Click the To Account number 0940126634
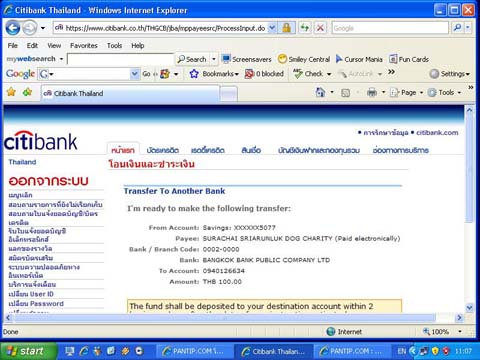Image resolution: width=480 pixels, height=360 pixels. [x=224, y=271]
